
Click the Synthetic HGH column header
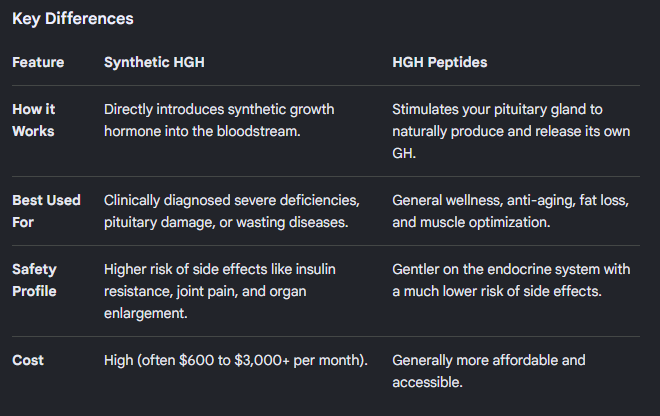tap(154, 62)
